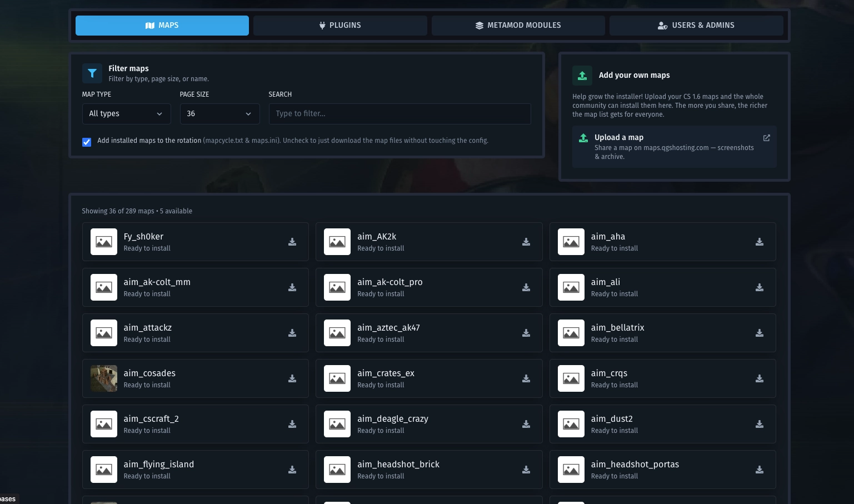Download the aim_attackz map
This screenshot has height=504, width=854.
(x=292, y=333)
